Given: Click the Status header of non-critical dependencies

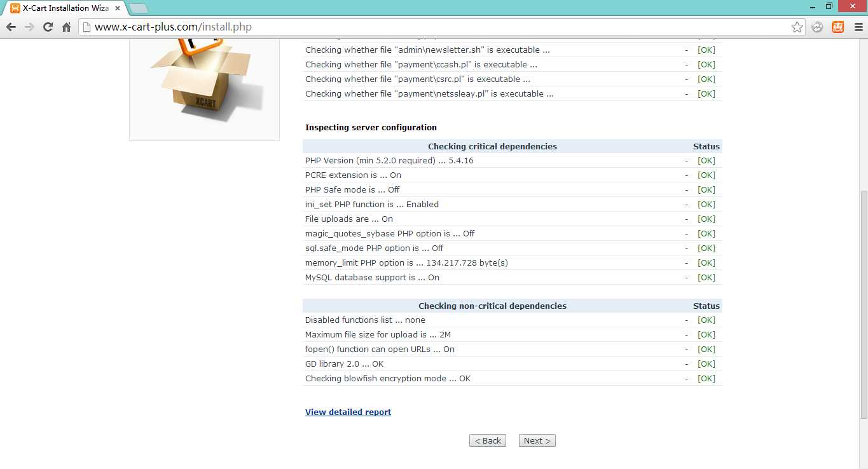Looking at the screenshot, I should pyautogui.click(x=706, y=306).
